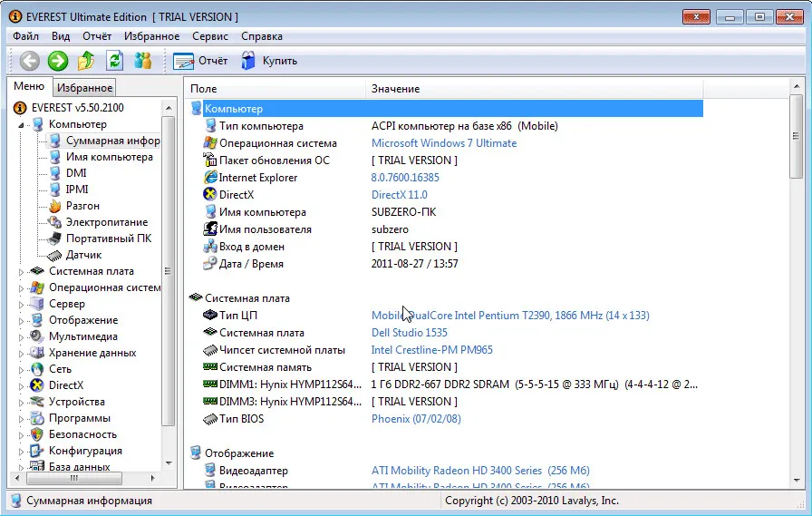Click the Refresh toolbar icon
This screenshot has width=812, height=516.
(x=114, y=61)
